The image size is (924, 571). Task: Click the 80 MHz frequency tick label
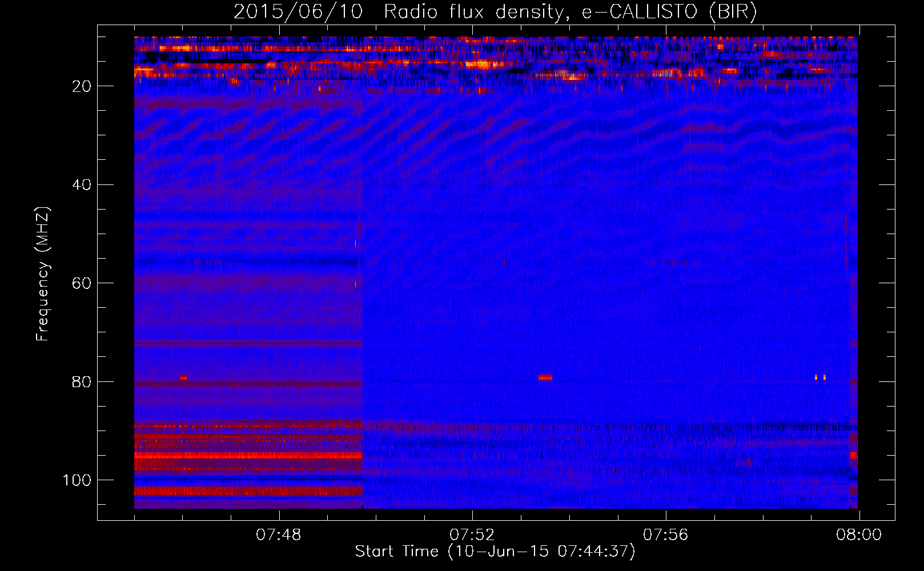(82, 381)
